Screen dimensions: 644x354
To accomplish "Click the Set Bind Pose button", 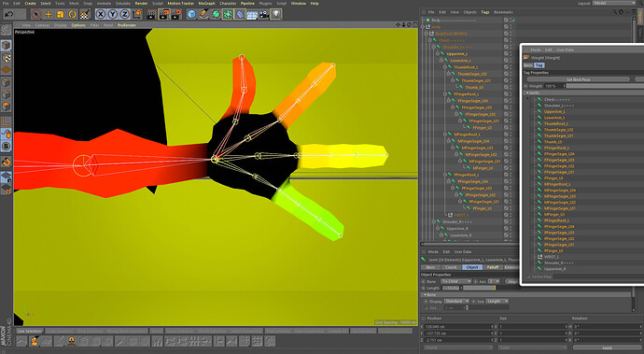I will [578, 79].
